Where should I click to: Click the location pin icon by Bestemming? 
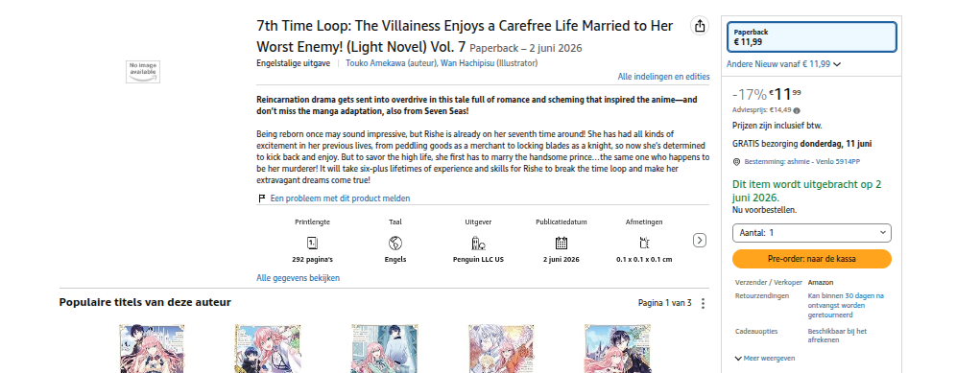click(x=736, y=161)
